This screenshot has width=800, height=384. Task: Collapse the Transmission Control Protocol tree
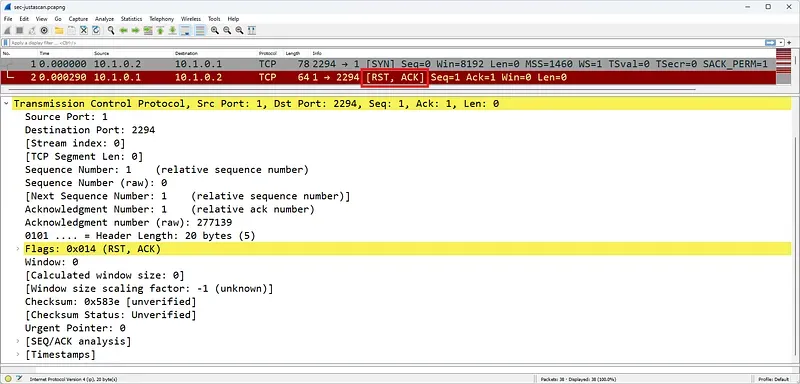(x=6, y=104)
